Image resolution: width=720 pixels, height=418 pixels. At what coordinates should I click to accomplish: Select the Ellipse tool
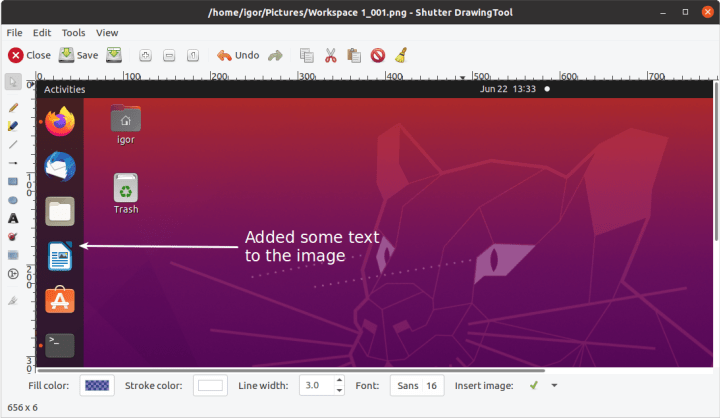pos(13,200)
